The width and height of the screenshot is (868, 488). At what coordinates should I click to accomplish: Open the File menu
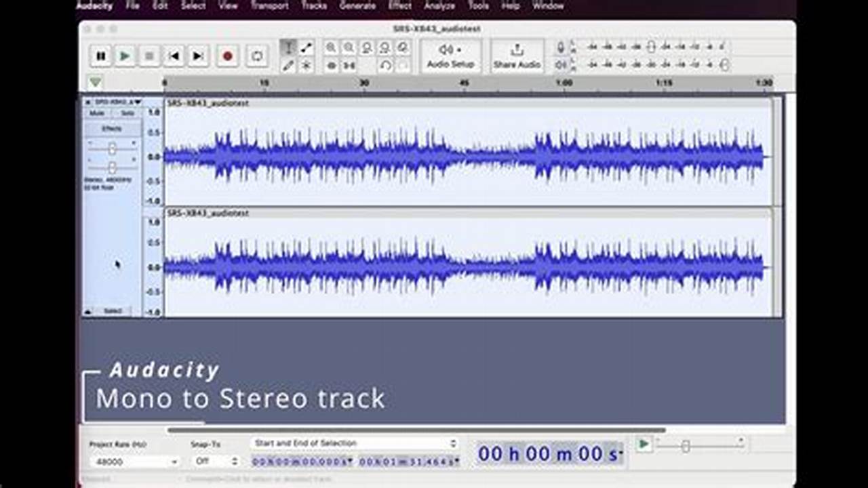coord(132,5)
